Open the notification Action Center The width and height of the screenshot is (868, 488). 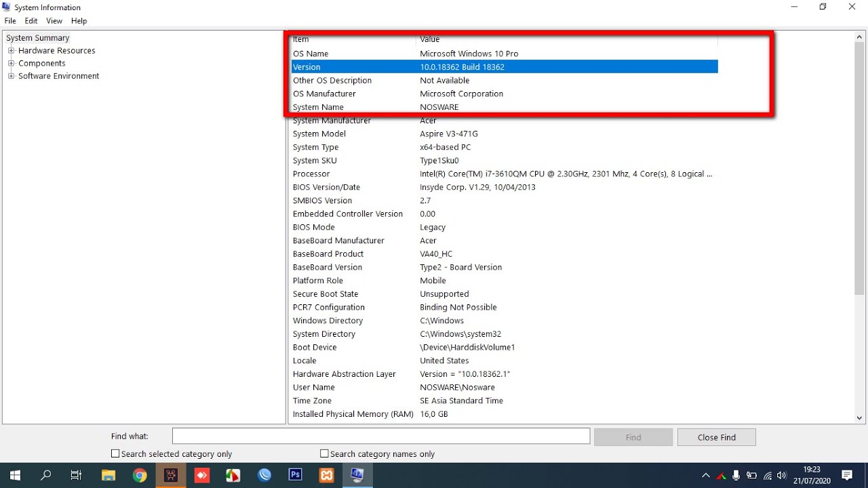coord(847,475)
